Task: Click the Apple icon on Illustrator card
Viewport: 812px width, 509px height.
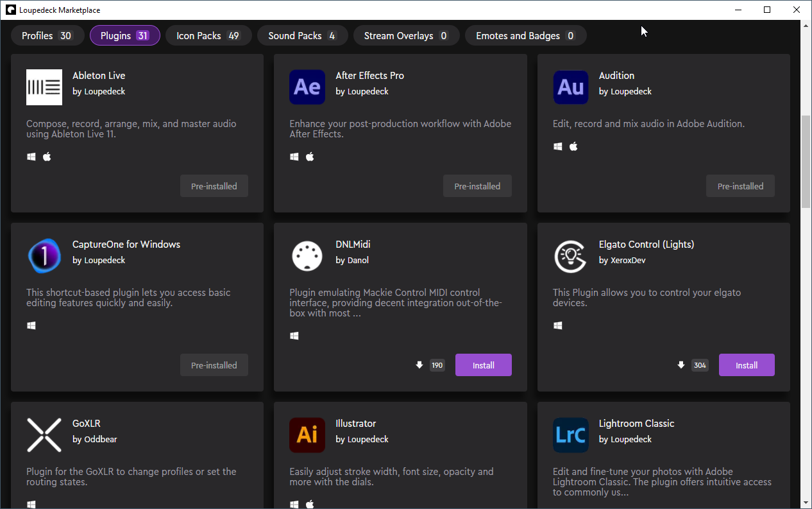Action: tap(310, 505)
